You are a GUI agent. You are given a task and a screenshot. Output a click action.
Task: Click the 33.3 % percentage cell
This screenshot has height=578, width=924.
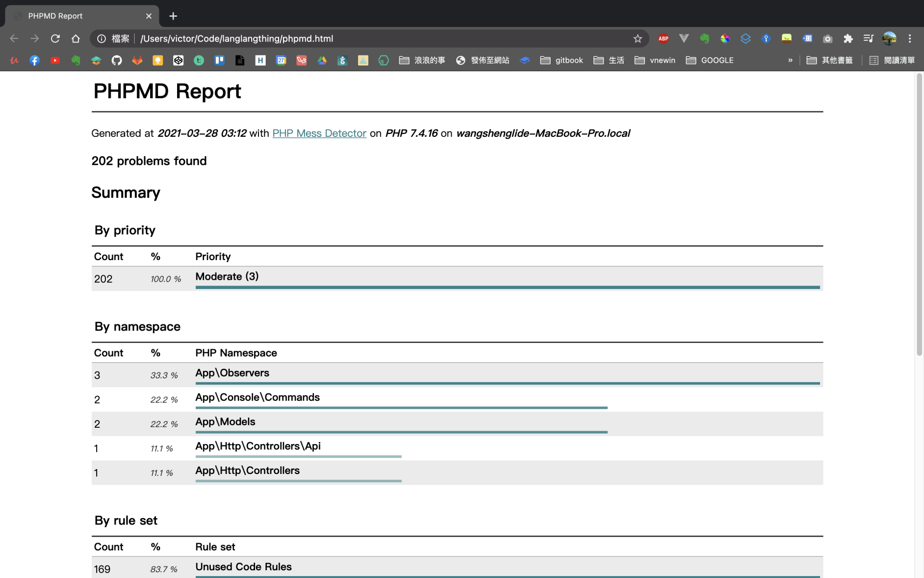164,375
